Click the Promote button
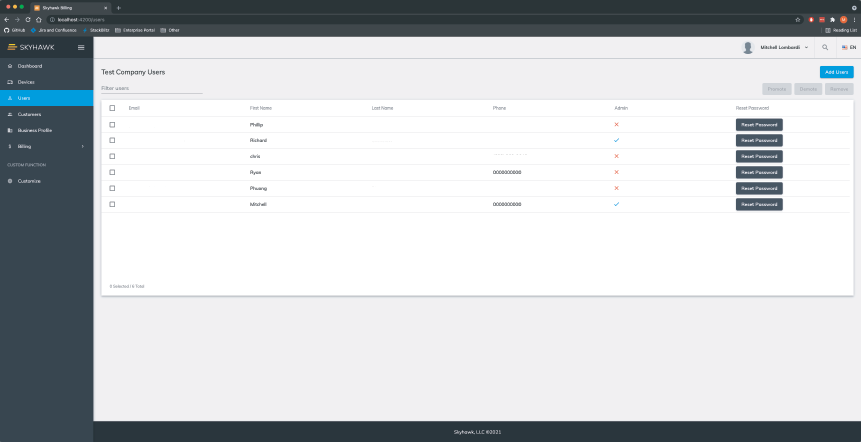 pyautogui.click(x=776, y=89)
